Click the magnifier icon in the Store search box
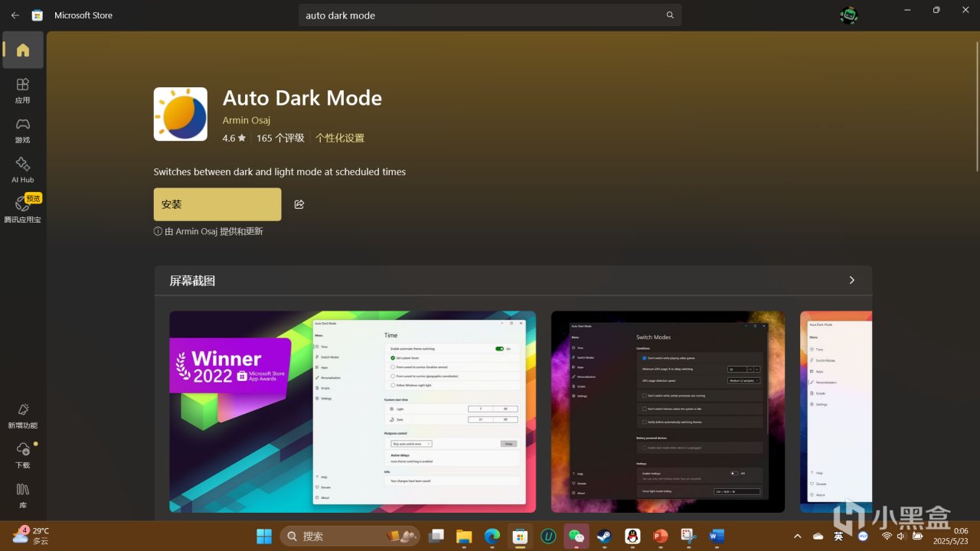This screenshot has width=980, height=551. pos(670,15)
